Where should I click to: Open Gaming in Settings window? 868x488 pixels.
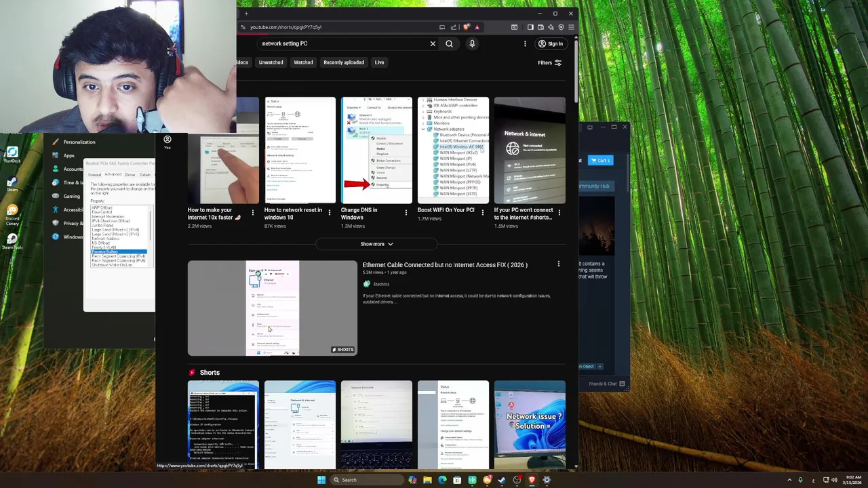click(x=71, y=196)
